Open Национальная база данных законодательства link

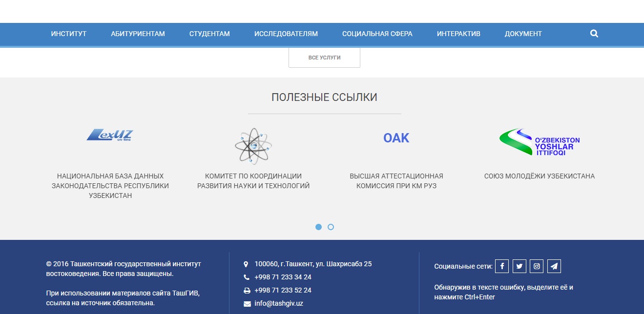[x=110, y=186]
